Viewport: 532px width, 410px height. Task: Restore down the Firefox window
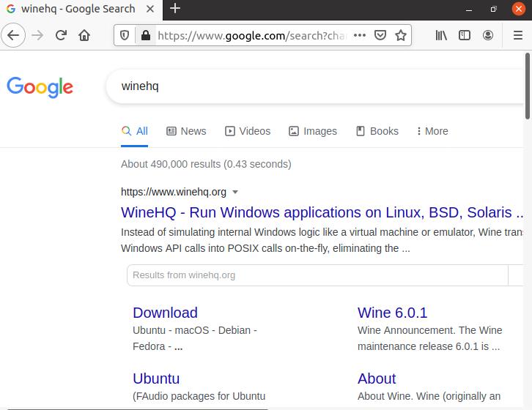tap(494, 10)
